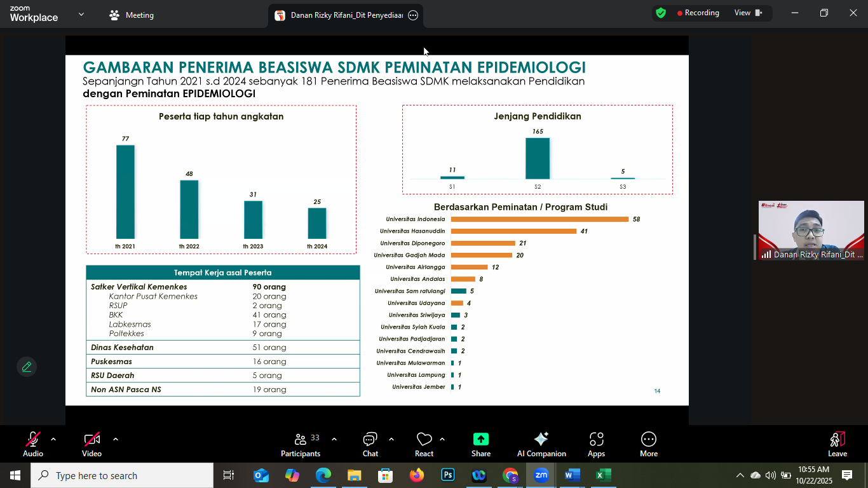The width and height of the screenshot is (868, 488).
Task: Click the green Share screen icon
Action: pos(481,439)
